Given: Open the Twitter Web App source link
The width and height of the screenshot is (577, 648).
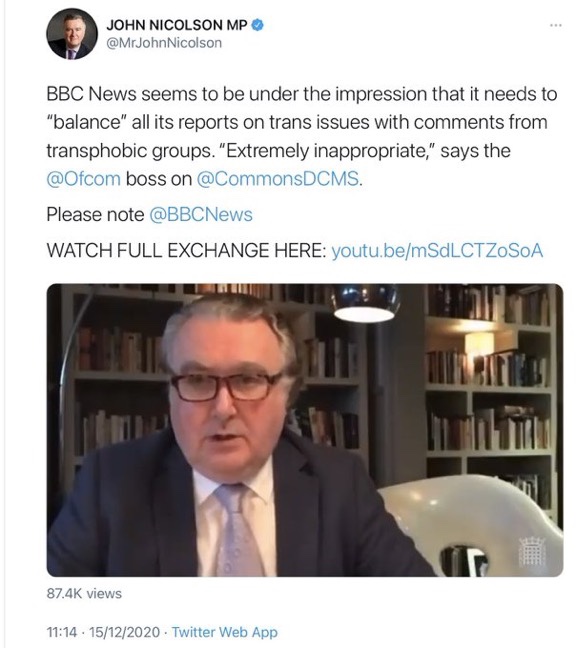Looking at the screenshot, I should pos(225,632).
